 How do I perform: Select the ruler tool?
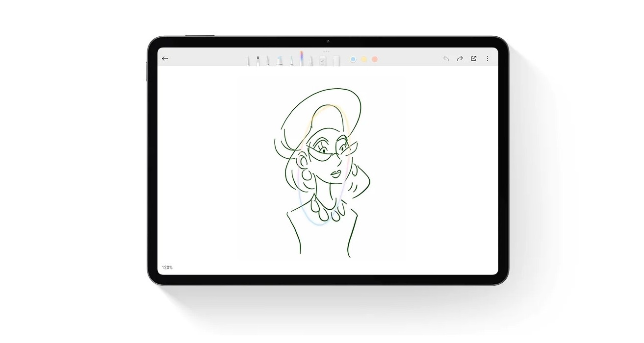pos(323,61)
